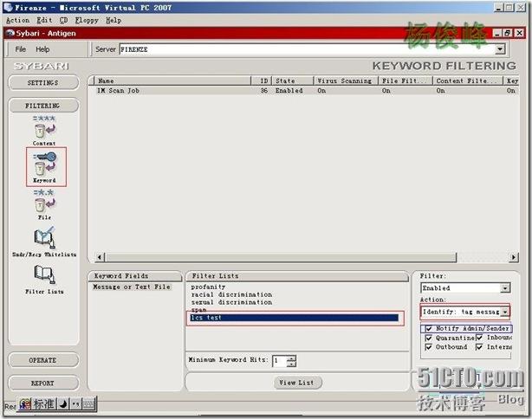
Task: Open the Content filtering icon
Action: click(44, 131)
